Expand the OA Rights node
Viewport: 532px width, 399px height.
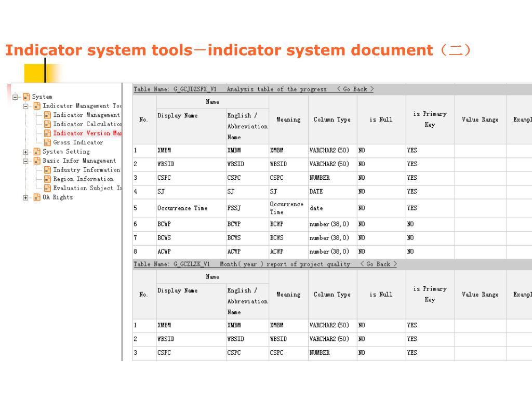coord(25,198)
